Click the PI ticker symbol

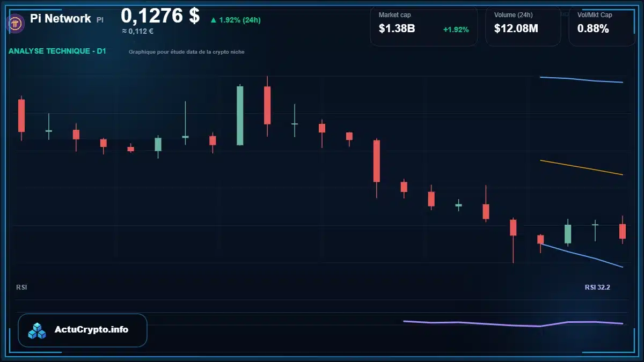coord(100,20)
